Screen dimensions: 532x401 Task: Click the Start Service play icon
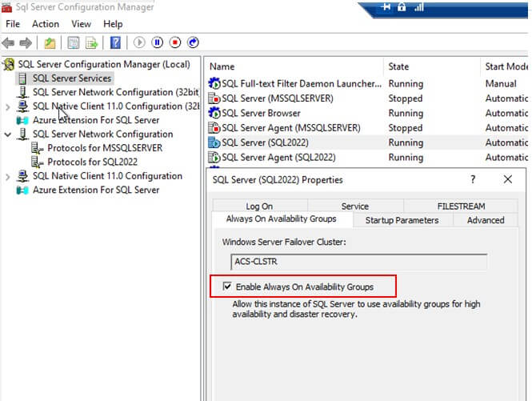click(x=139, y=42)
